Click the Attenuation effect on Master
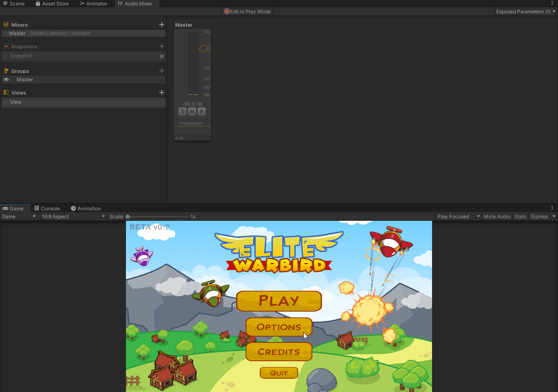Viewport: 558px width, 392px height. click(x=192, y=123)
